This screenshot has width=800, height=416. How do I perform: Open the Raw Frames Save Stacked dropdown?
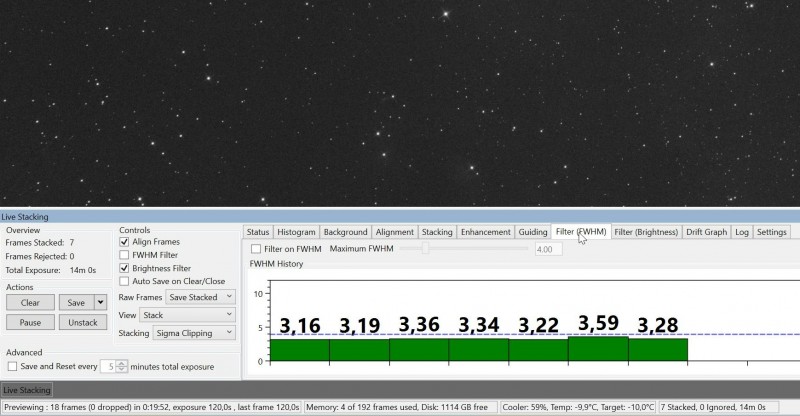(x=201, y=297)
